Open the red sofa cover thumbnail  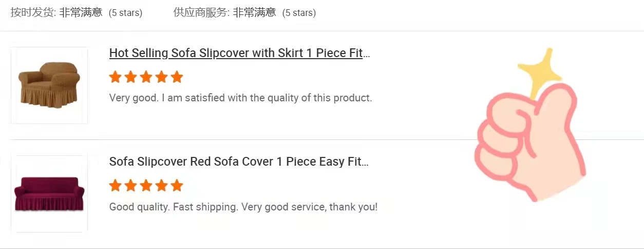[49, 193]
